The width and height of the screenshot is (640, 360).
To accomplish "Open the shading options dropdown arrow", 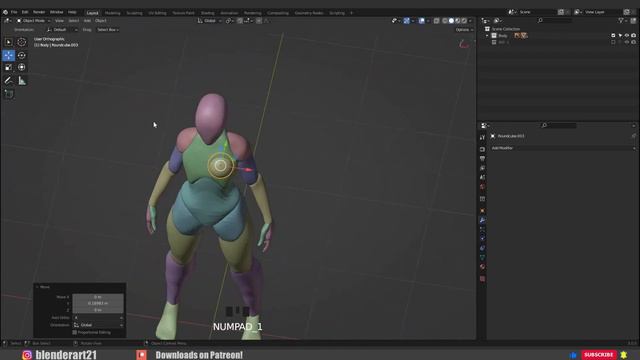I will pyautogui.click(x=470, y=20).
